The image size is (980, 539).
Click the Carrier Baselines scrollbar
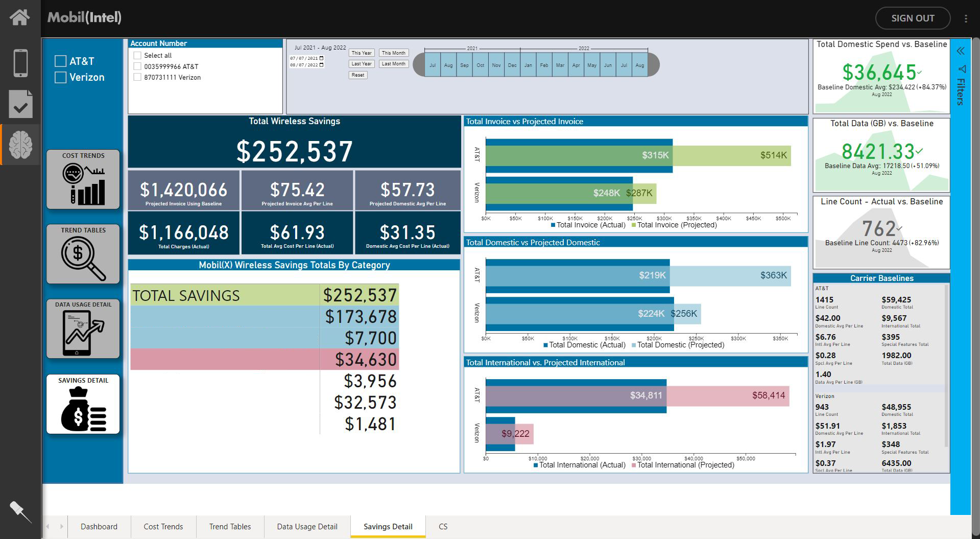(x=946, y=365)
